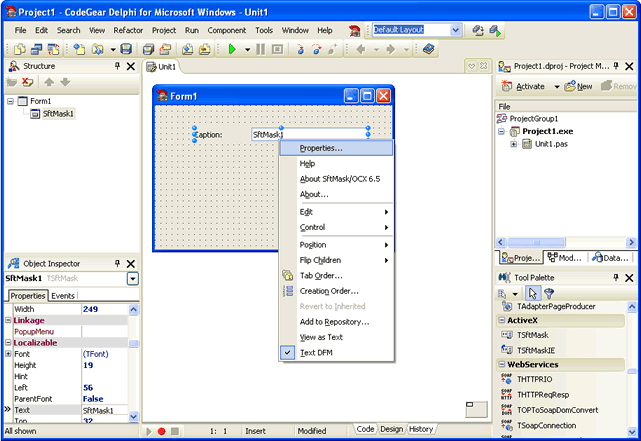
Task: Click the Project Manager horizontal scrollbar
Action: pyautogui.click(x=566, y=242)
